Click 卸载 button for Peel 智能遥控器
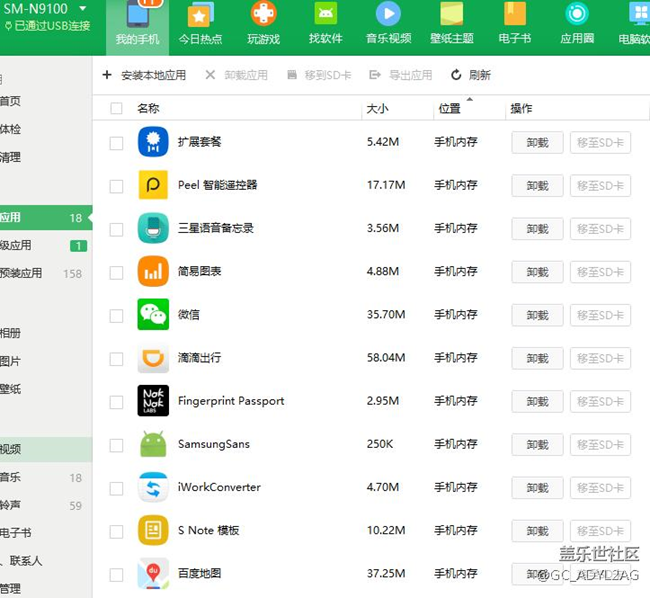Screen dimensions: 650x598 click(x=537, y=186)
